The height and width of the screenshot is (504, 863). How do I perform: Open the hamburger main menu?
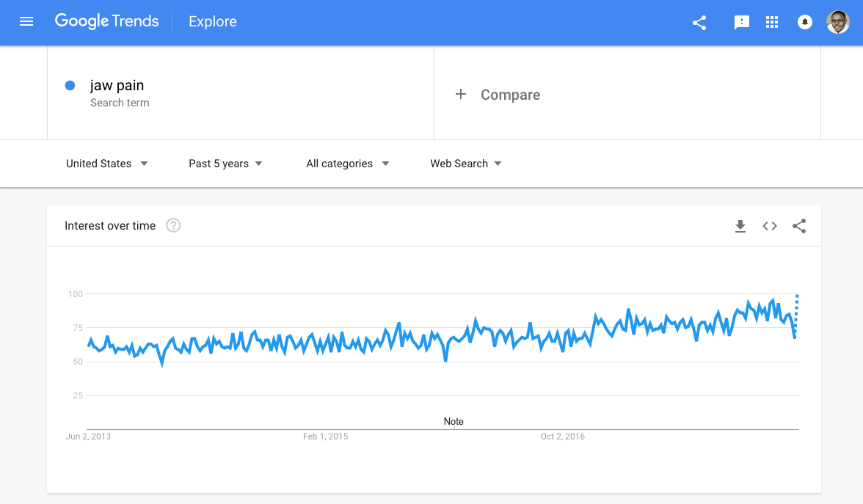pyautogui.click(x=26, y=22)
